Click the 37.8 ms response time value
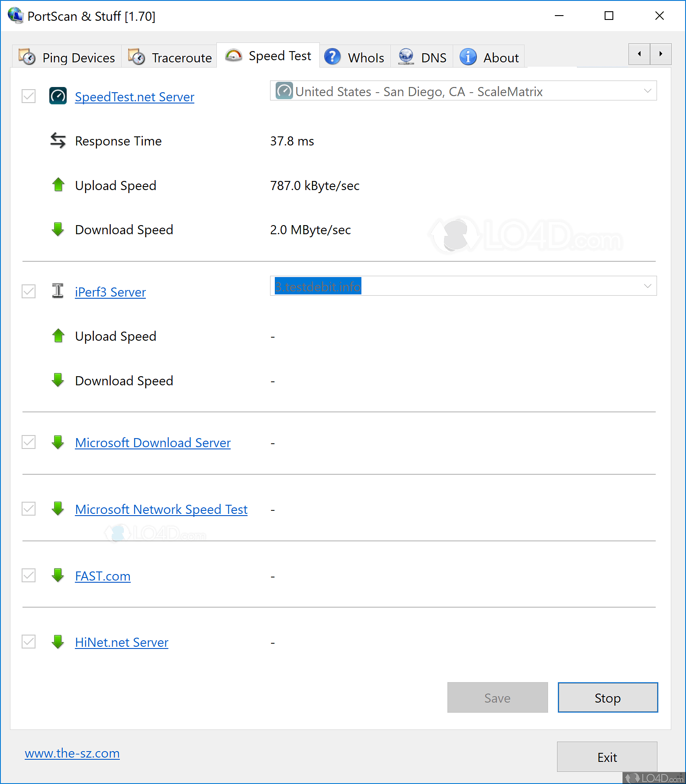This screenshot has height=784, width=686. click(x=292, y=141)
